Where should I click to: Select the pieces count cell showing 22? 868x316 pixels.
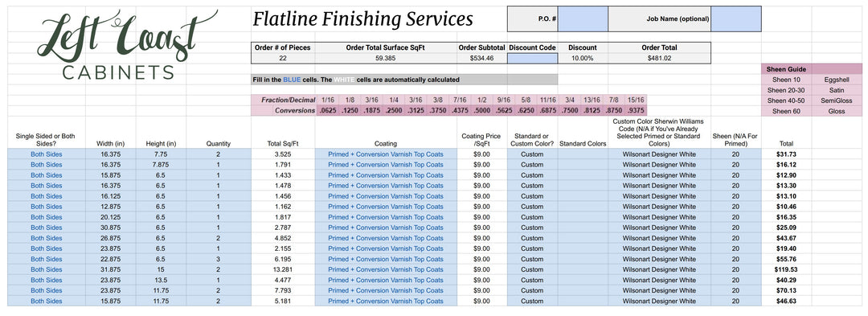pos(282,58)
